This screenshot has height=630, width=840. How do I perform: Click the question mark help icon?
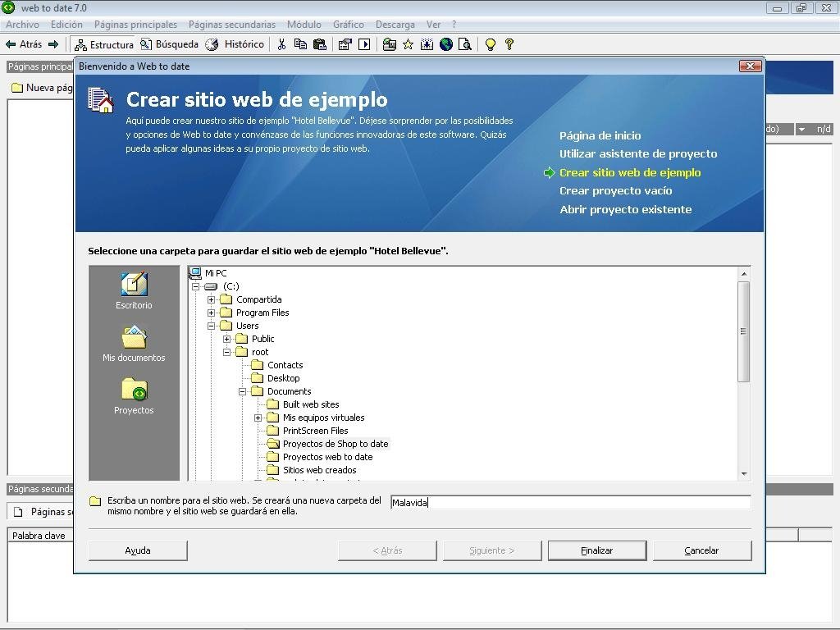pyautogui.click(x=509, y=44)
